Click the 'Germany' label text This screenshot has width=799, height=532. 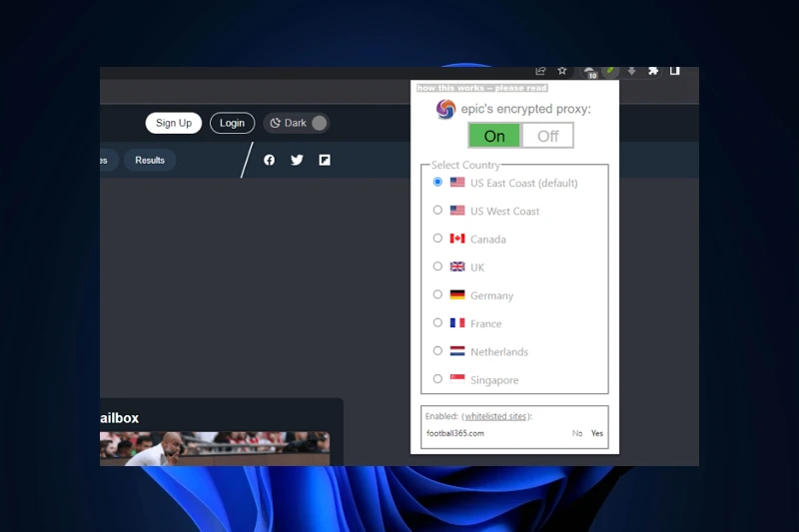point(491,295)
